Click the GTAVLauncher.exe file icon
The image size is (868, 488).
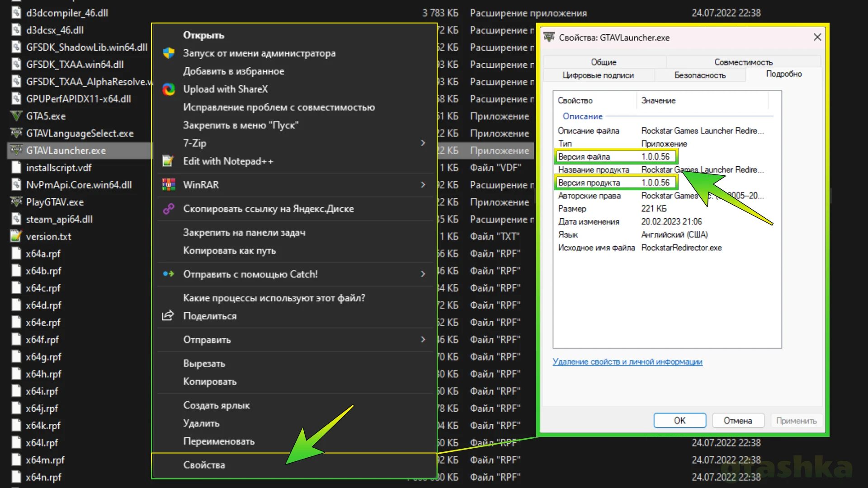click(16, 150)
